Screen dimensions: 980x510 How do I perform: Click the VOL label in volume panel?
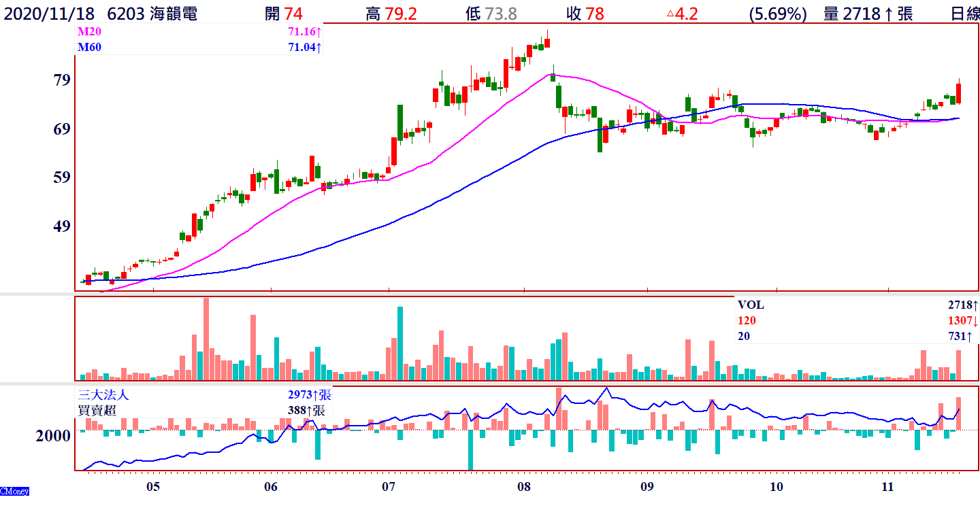tap(751, 305)
